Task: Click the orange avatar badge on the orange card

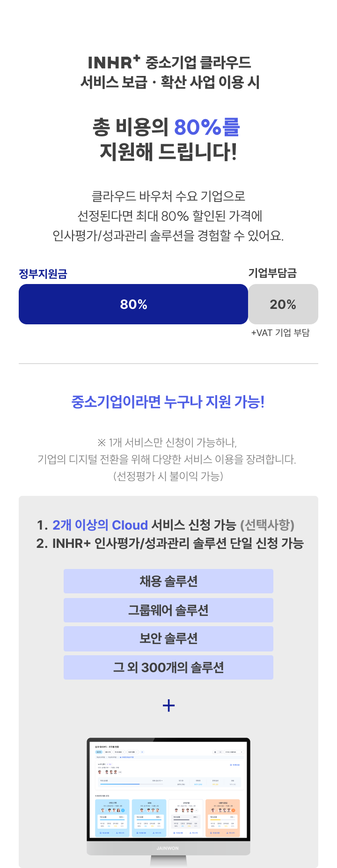Action: pos(233,810)
